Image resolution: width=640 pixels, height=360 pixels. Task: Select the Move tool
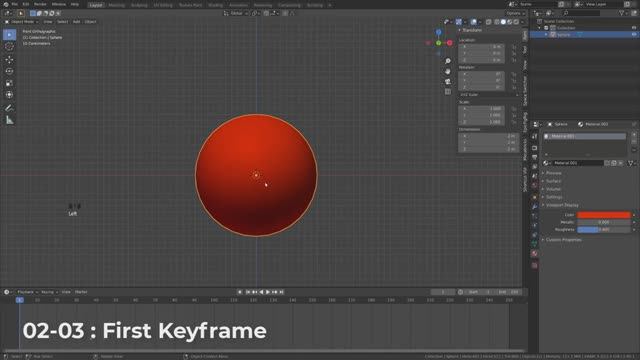pyautogui.click(x=9, y=60)
